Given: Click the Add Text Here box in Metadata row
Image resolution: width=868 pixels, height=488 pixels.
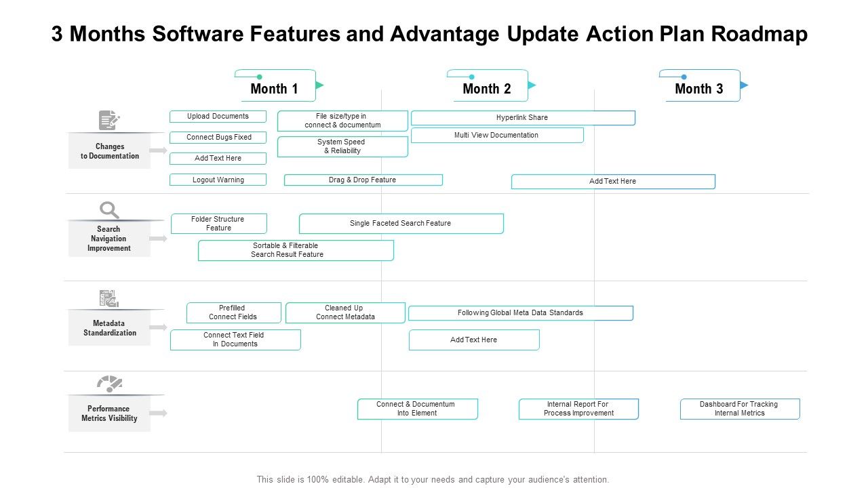Looking at the screenshot, I should [x=474, y=340].
